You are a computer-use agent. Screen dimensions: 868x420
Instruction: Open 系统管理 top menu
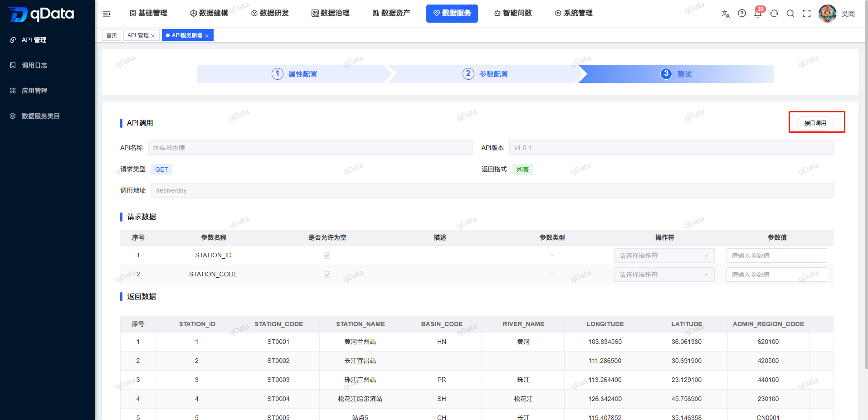coord(574,13)
